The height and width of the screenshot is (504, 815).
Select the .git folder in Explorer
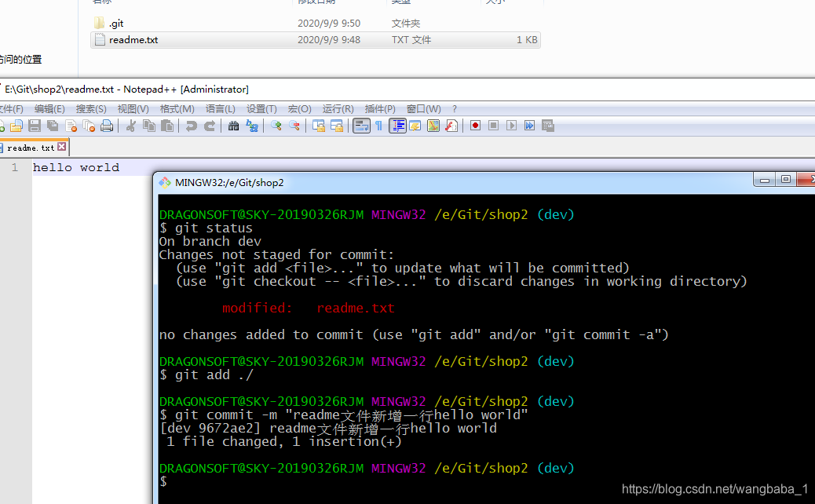[x=116, y=24]
